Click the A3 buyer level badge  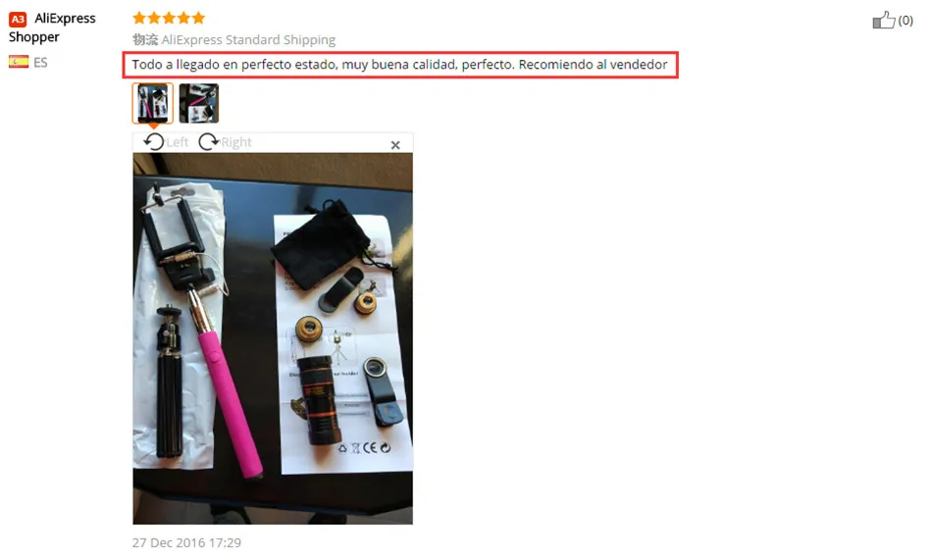point(18,19)
